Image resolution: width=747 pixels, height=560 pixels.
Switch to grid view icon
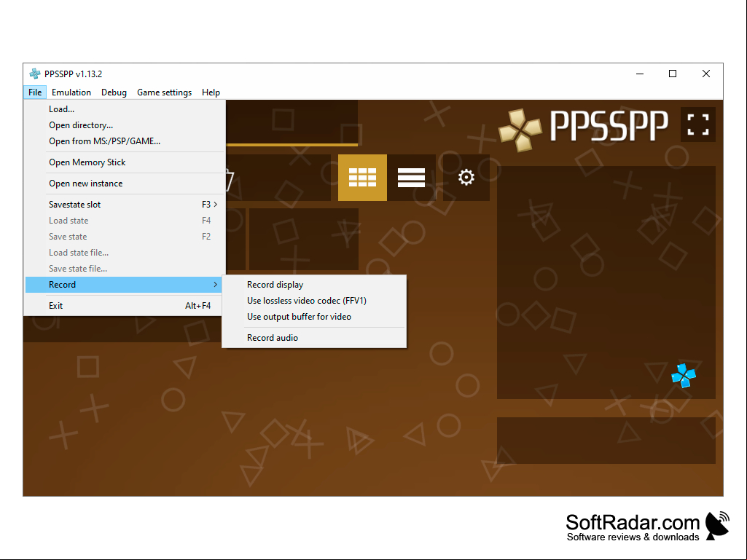362,177
